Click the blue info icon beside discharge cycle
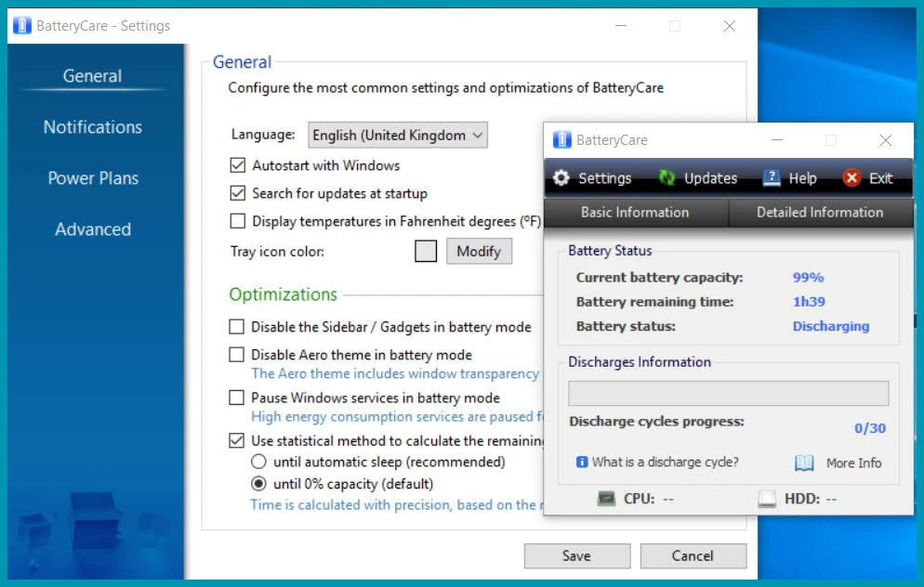 pos(582,463)
